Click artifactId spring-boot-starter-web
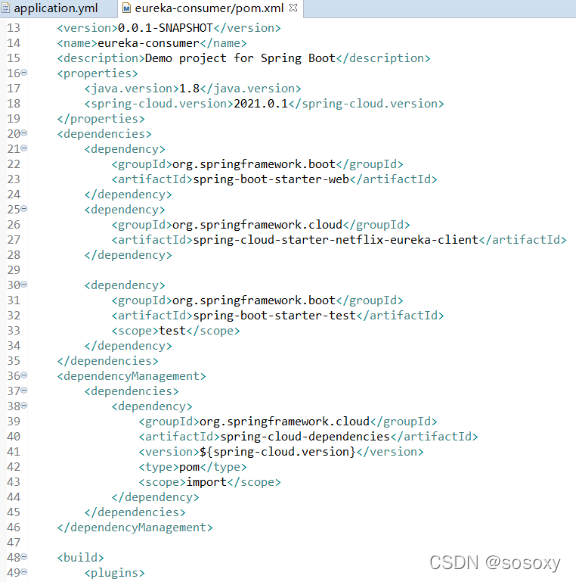The height and width of the screenshot is (582, 576). (271, 180)
